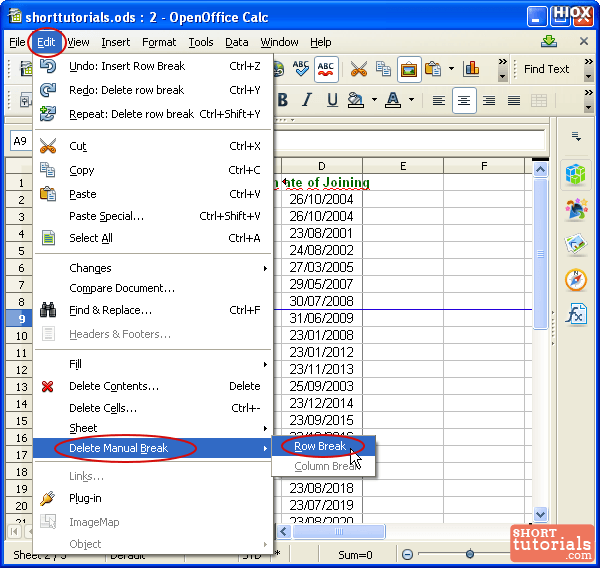Align text left
Image resolution: width=600 pixels, height=568 pixels.
coord(439,101)
